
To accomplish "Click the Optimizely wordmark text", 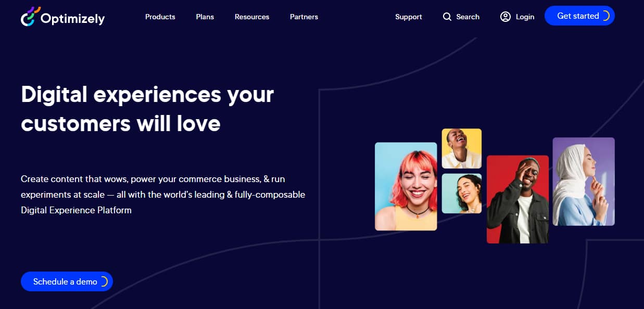I will [x=72, y=19].
